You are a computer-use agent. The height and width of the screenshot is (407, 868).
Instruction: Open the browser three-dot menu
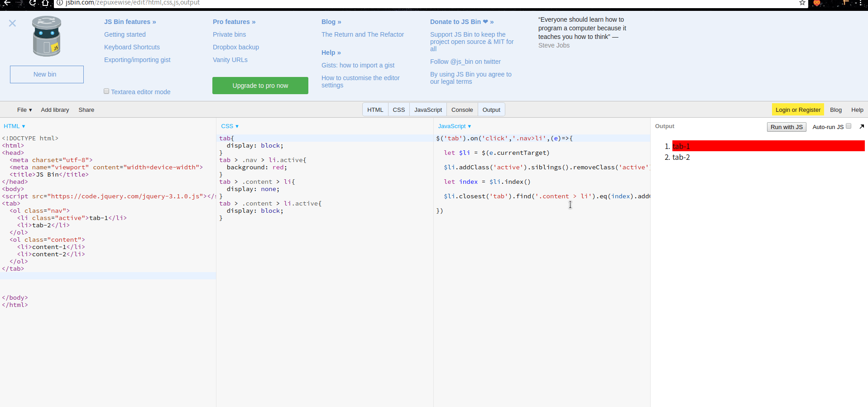(x=860, y=3)
